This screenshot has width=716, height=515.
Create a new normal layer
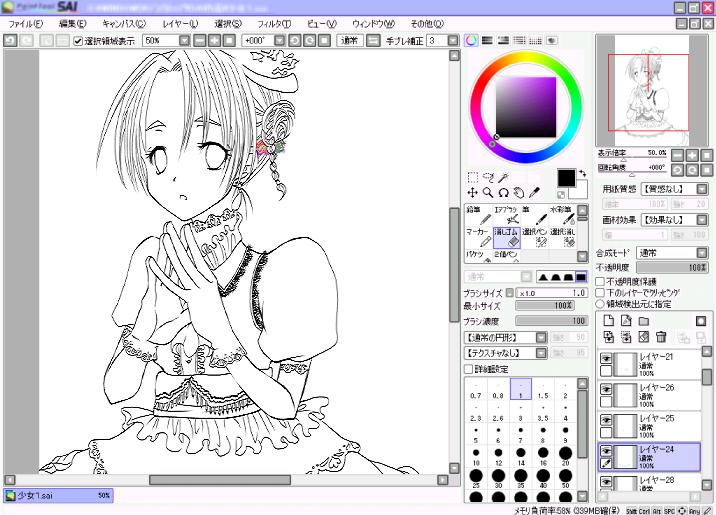609,321
